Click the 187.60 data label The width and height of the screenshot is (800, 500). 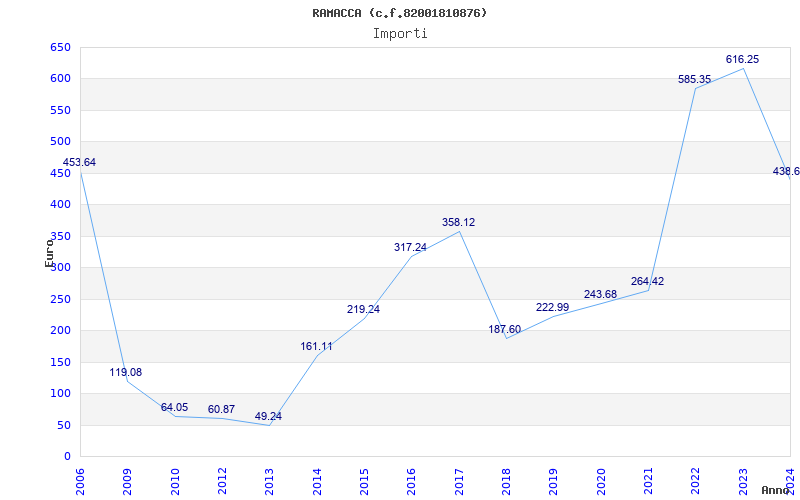505,330
